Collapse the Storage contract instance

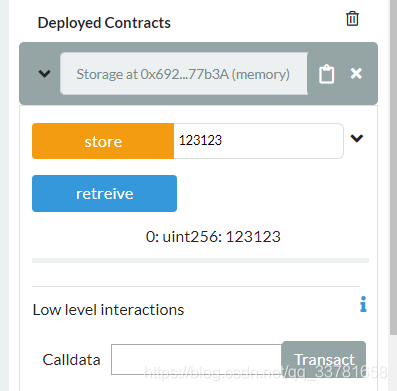pyautogui.click(x=44, y=74)
